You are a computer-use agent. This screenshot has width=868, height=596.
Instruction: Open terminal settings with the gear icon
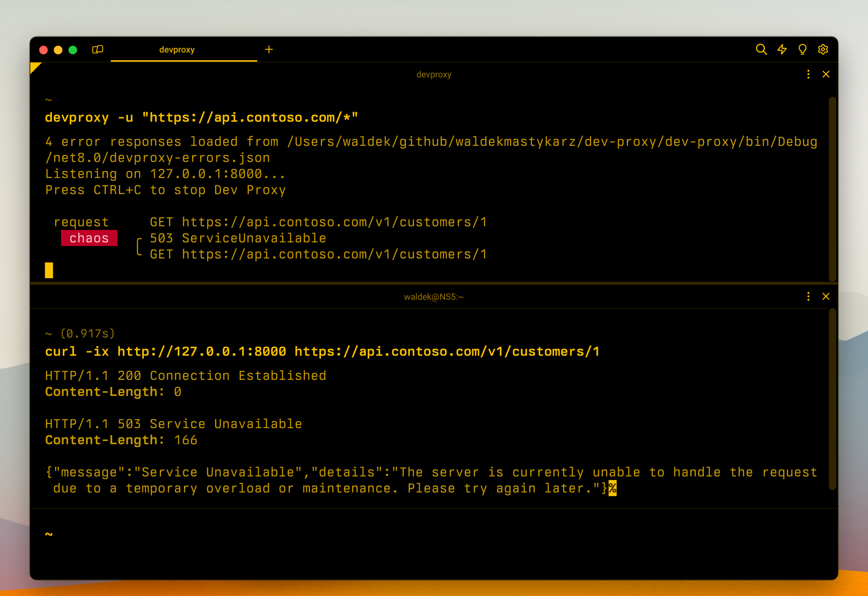[823, 50]
